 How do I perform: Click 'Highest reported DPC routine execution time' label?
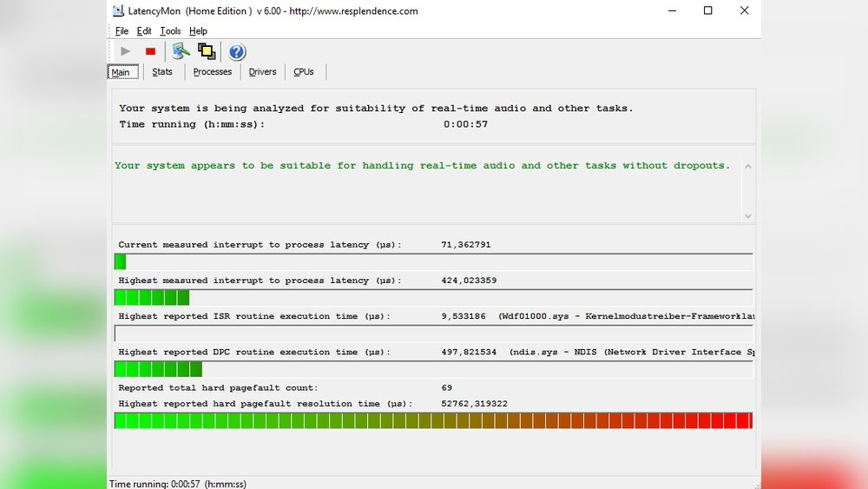click(254, 353)
